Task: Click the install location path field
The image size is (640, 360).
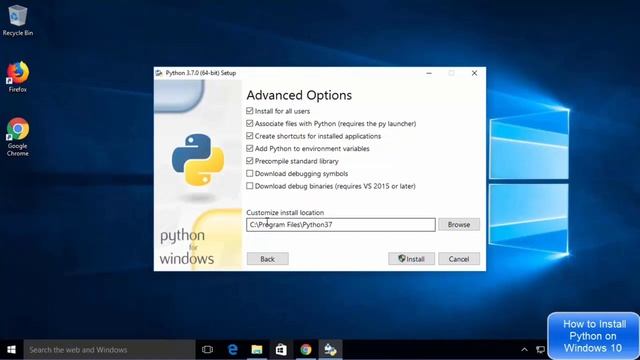Action: click(341, 224)
